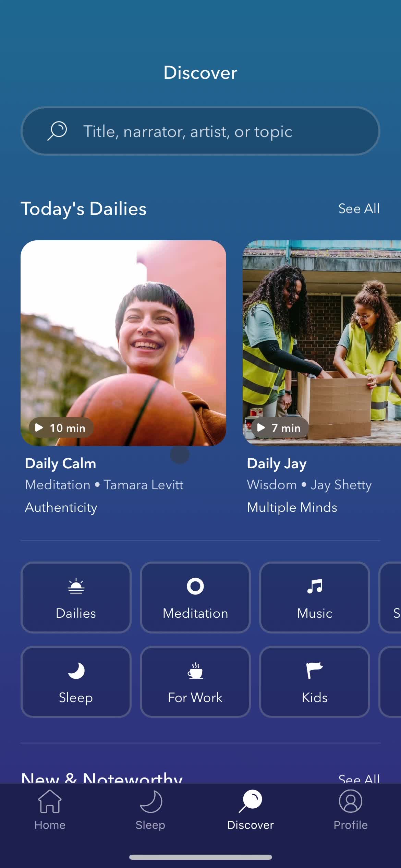This screenshot has height=868, width=401.
Task: Go to the Home tab
Action: click(x=50, y=810)
